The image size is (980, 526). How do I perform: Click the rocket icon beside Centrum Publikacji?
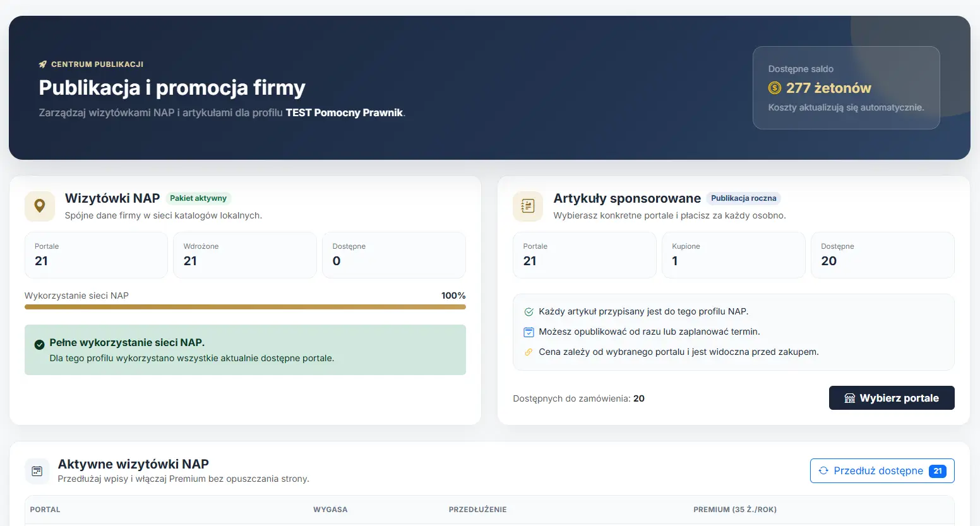[x=43, y=64]
